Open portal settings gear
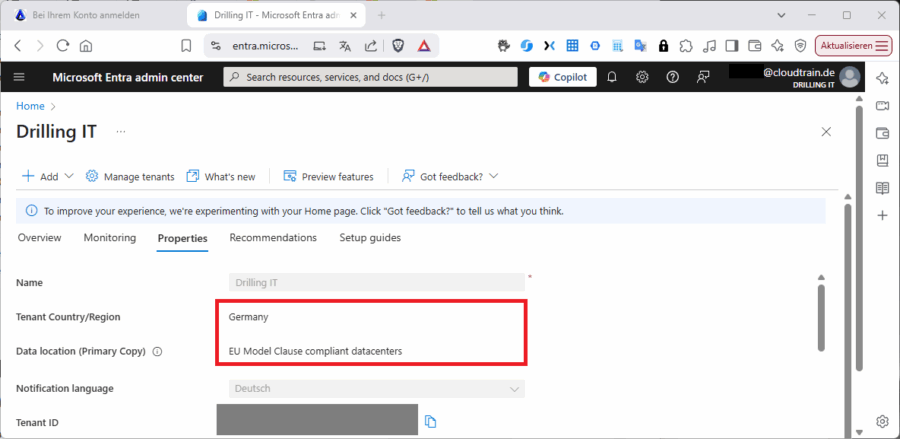Image resolution: width=900 pixels, height=439 pixels. pos(642,77)
